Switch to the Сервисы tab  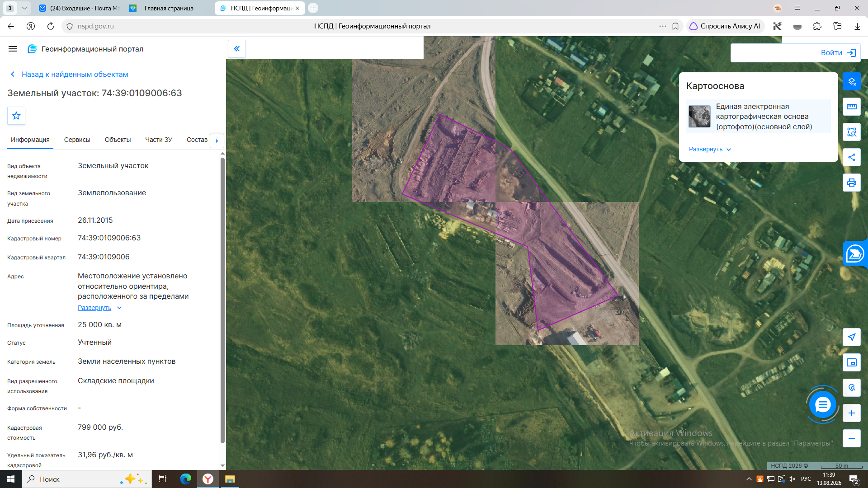click(x=77, y=140)
